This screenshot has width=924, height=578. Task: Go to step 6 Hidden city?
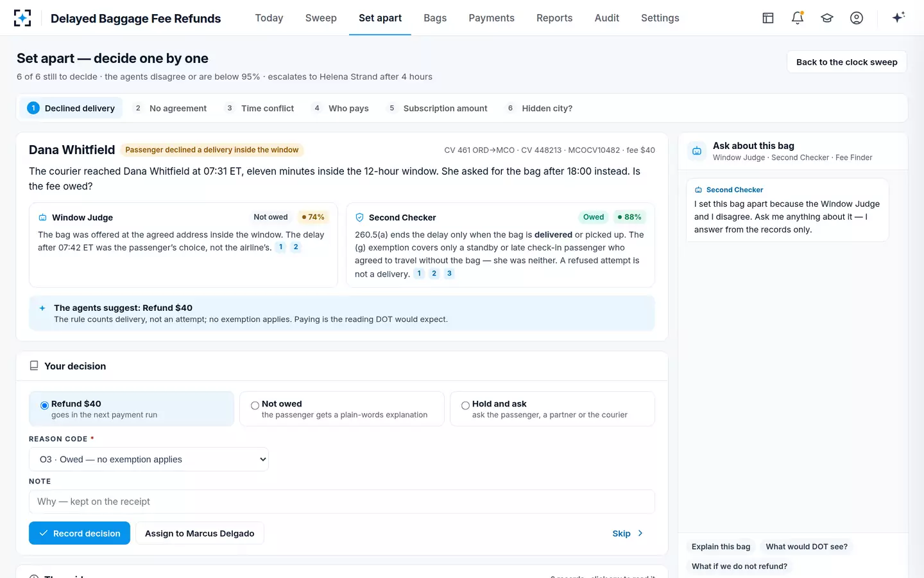click(x=540, y=109)
